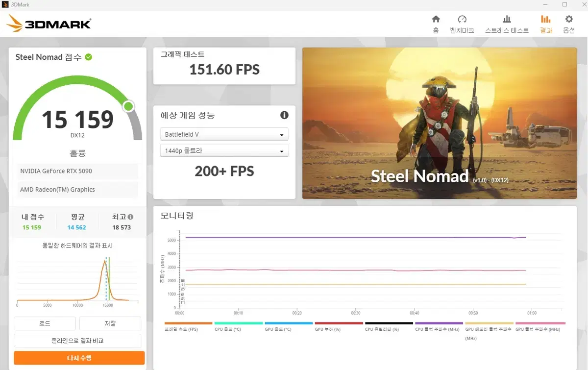The width and height of the screenshot is (588, 370).
Task: Toggle the pink GPU 클럭 주파수 legend swatch
Action: tap(540, 323)
